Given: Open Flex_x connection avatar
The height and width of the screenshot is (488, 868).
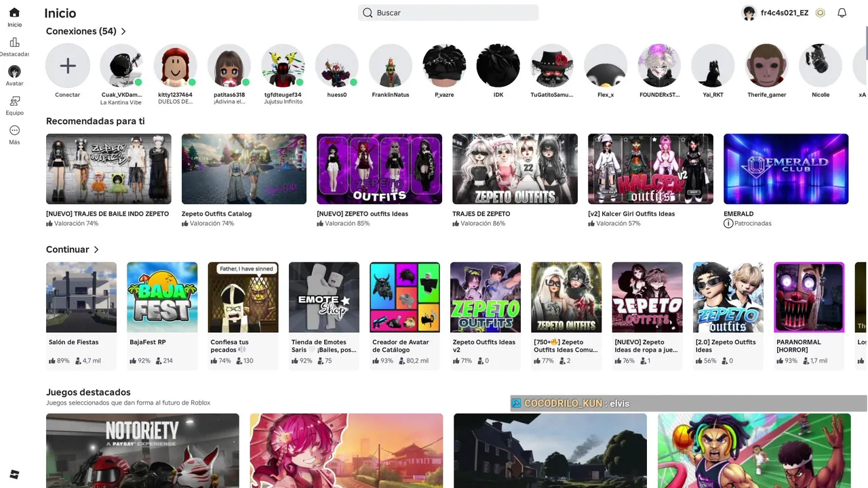Looking at the screenshot, I should click(x=606, y=66).
